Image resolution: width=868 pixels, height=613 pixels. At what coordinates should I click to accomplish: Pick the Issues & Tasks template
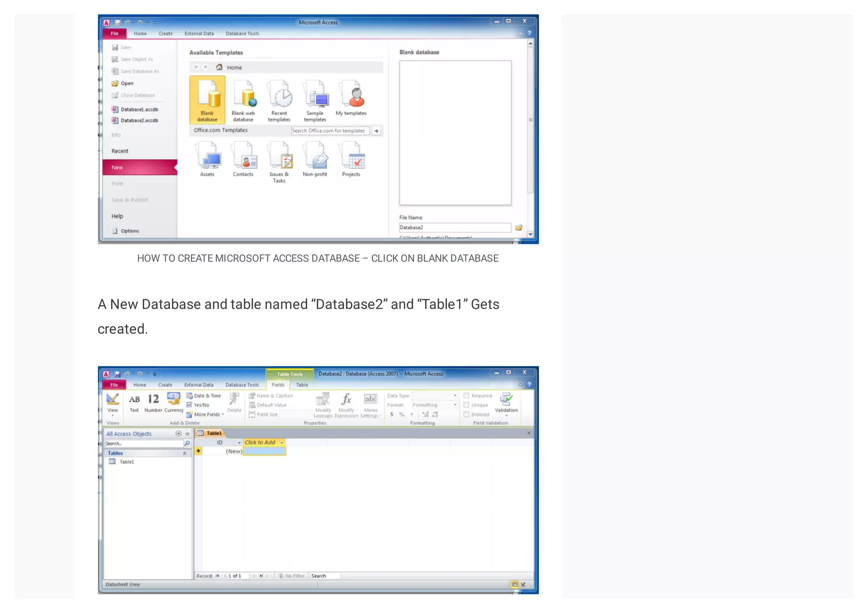279,162
